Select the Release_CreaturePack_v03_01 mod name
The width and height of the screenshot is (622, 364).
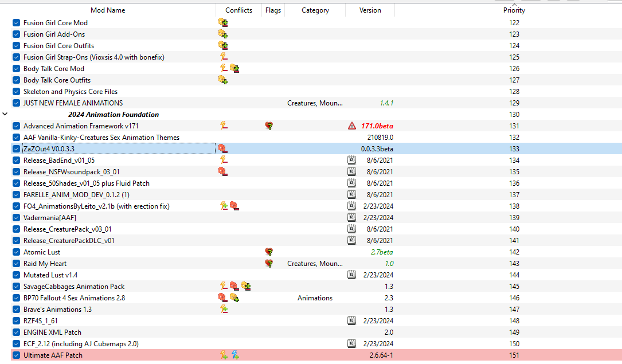pos(68,229)
